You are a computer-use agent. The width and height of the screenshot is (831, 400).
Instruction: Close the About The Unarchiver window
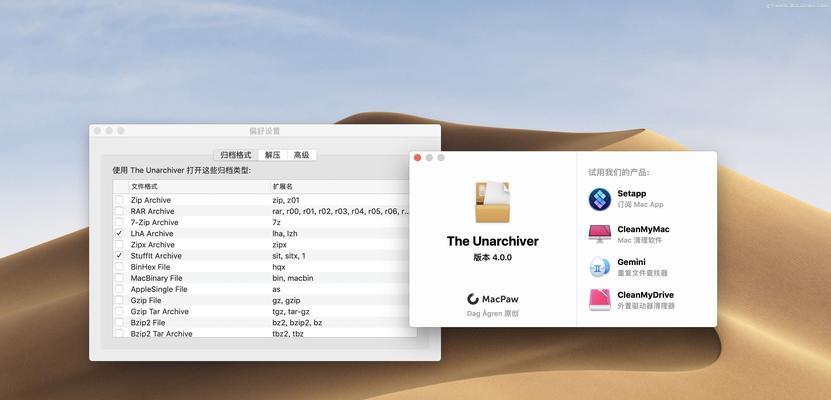point(417,158)
